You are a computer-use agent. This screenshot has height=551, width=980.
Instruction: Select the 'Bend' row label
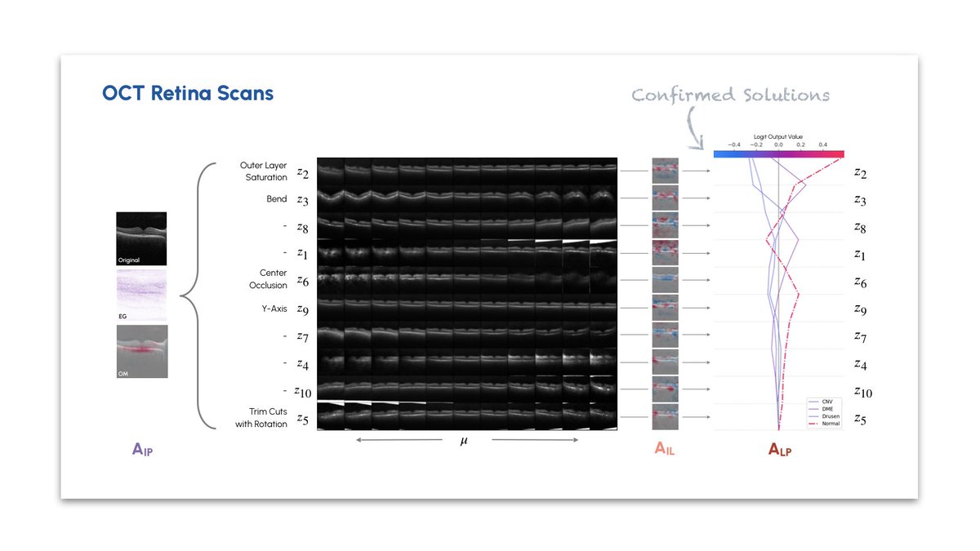(x=277, y=199)
